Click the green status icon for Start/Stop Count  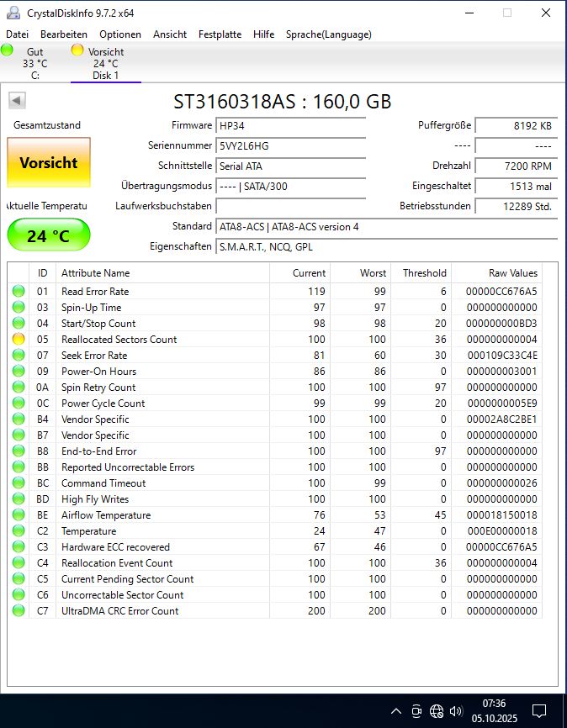tap(19, 323)
